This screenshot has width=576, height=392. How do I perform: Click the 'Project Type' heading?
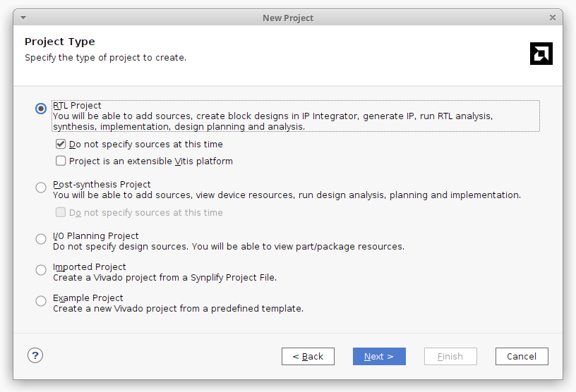coord(60,42)
